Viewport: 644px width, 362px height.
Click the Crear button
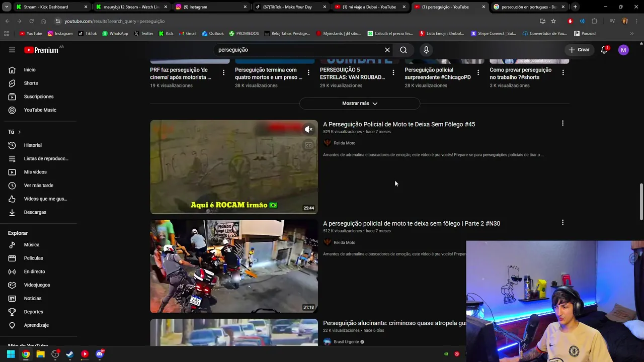pos(579,50)
